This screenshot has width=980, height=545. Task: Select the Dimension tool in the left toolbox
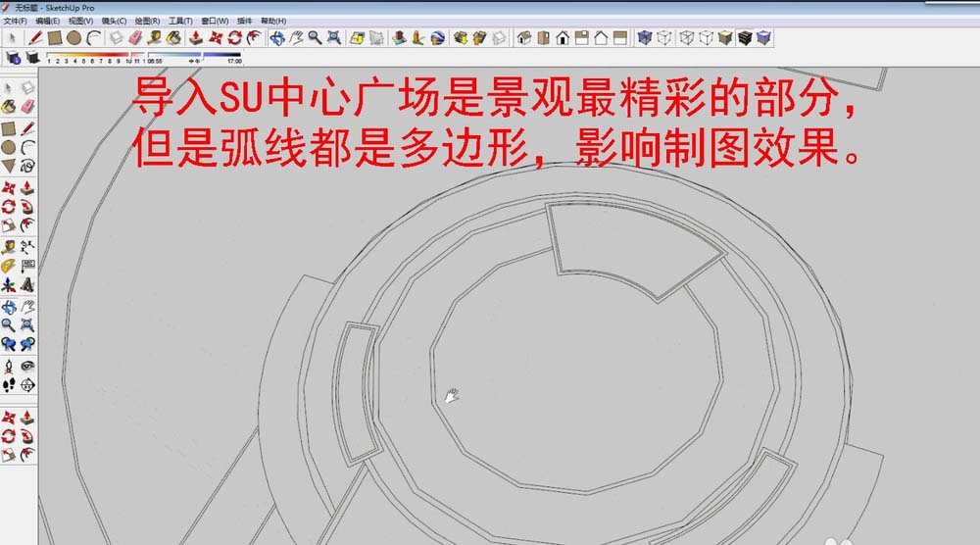(27, 247)
